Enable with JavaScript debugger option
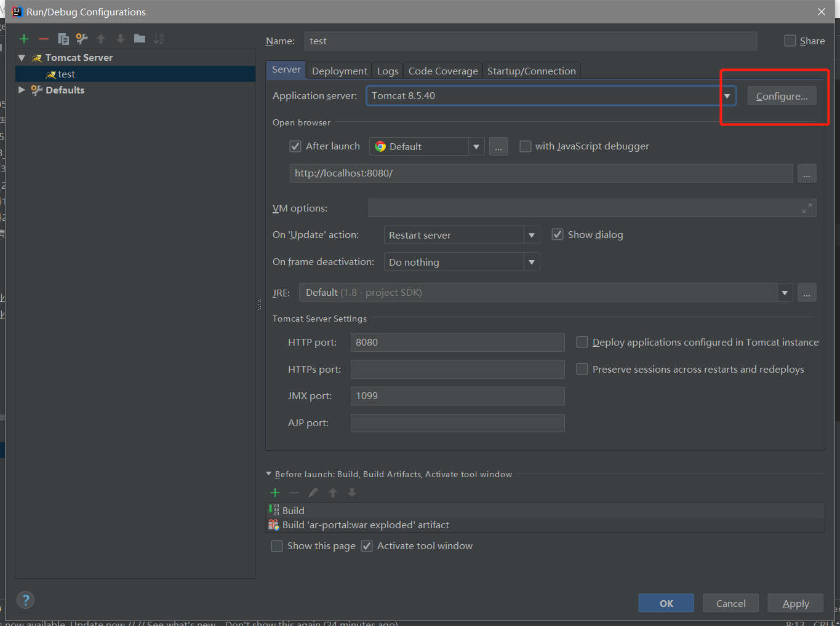 coord(526,146)
